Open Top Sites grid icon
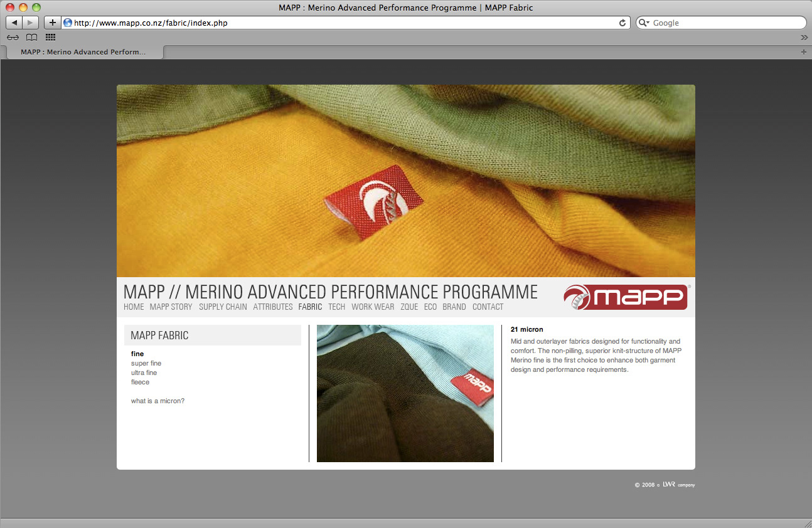 coord(50,38)
